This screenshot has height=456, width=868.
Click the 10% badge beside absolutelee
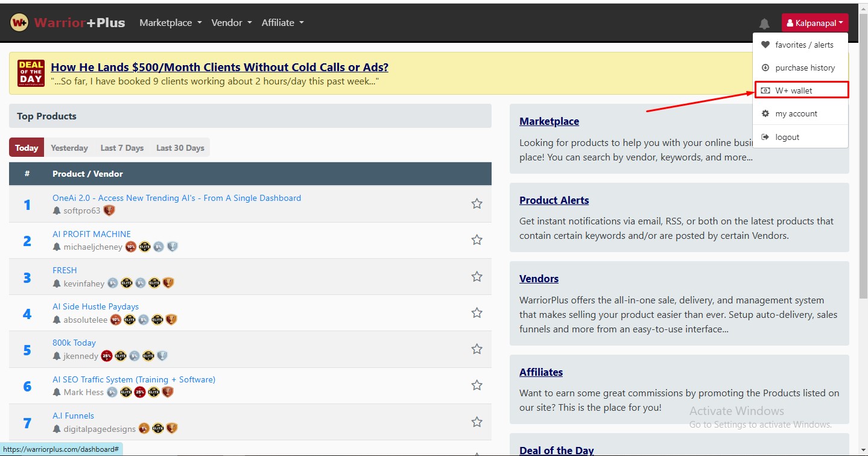[x=116, y=320]
